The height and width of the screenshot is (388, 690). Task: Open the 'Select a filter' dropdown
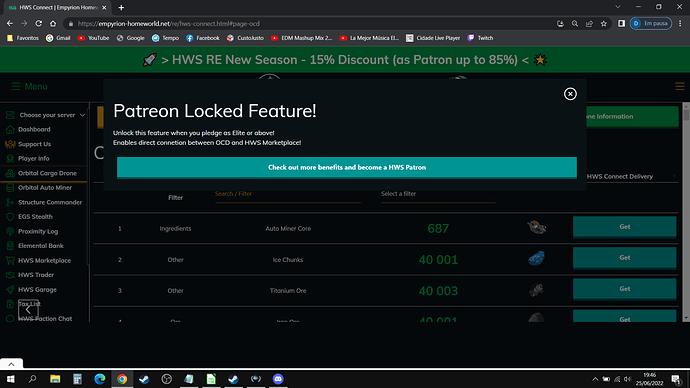(438, 194)
